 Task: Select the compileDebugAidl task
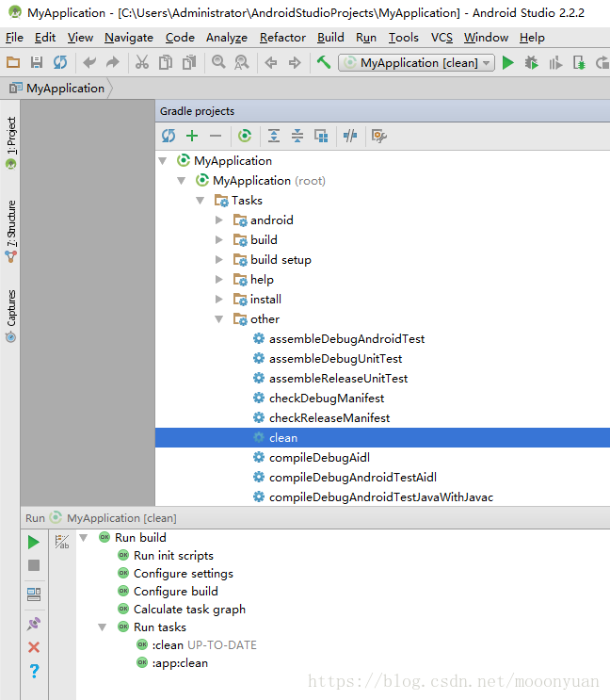[319, 458]
